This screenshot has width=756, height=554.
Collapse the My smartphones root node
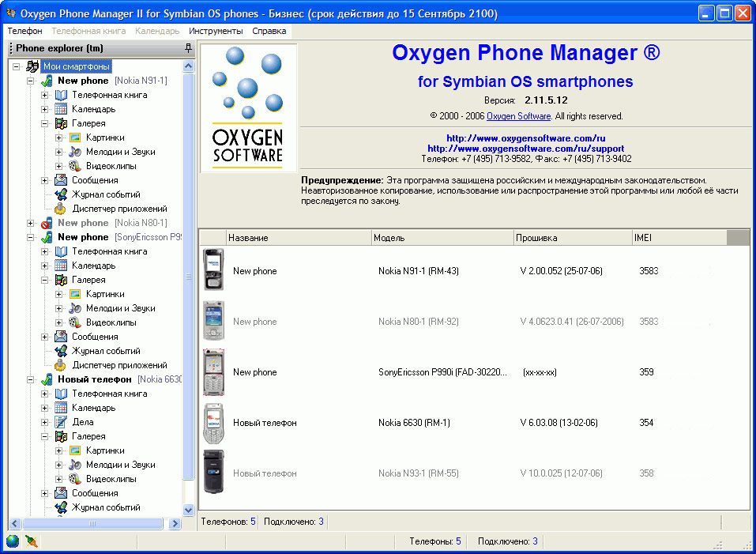coord(17,66)
